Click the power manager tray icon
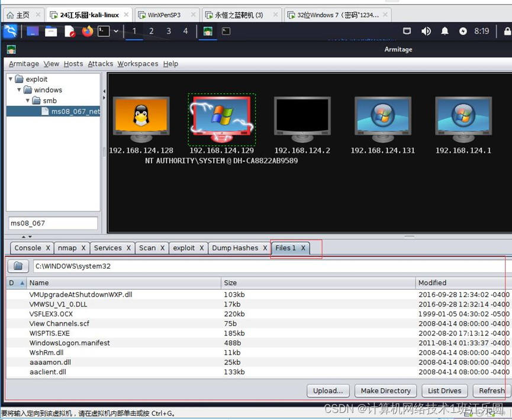Screen dimensions: 512x420 pyautogui.click(x=463, y=31)
